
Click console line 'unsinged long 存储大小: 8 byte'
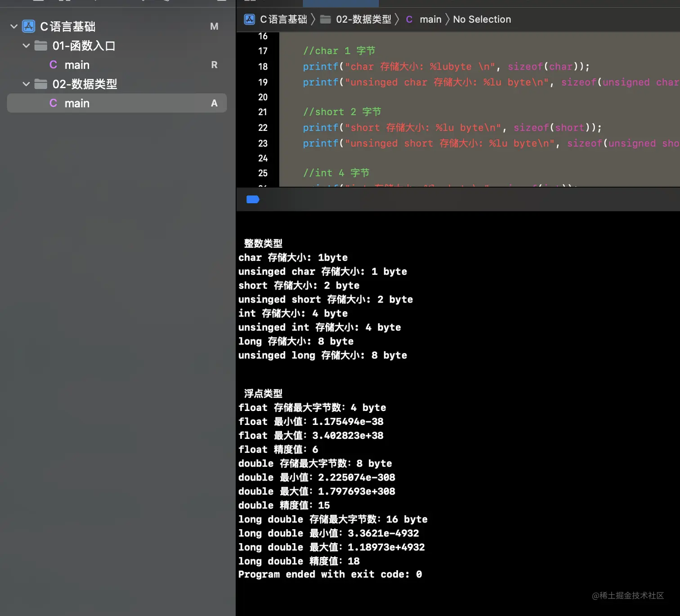323,355
